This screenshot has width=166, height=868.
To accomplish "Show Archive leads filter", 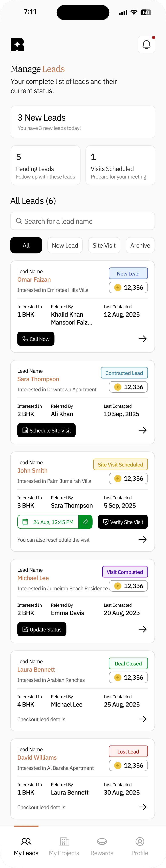I will point(140,245).
